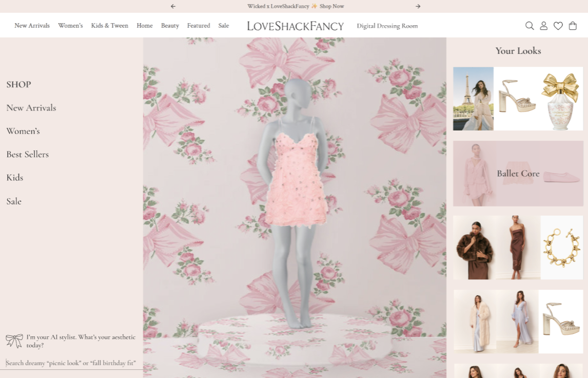Select the cream fur coat thumbnail
This screenshot has height=378, width=588.
475,322
